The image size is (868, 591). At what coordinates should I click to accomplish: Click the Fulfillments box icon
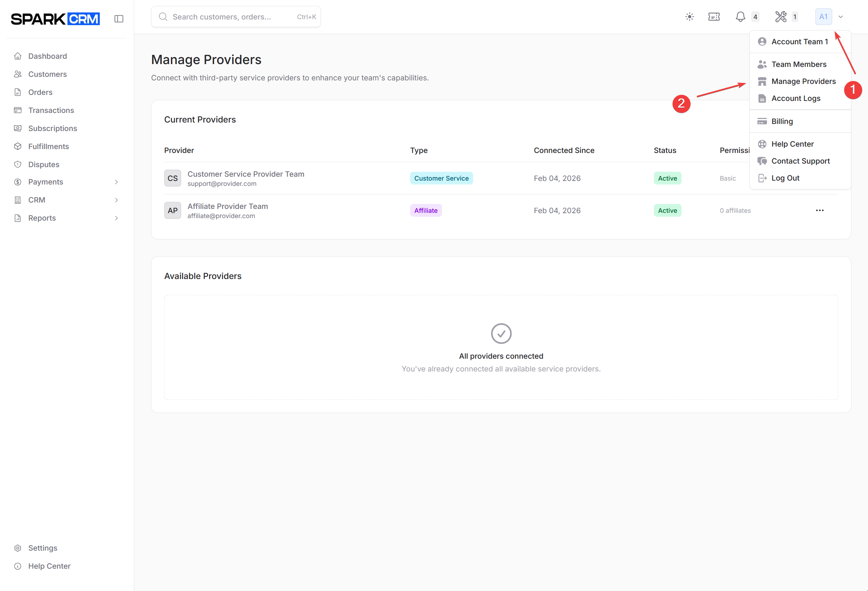tap(18, 147)
